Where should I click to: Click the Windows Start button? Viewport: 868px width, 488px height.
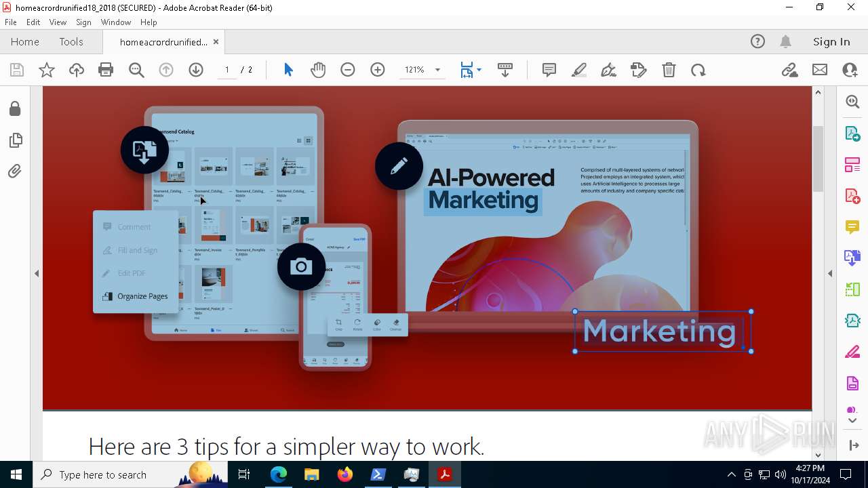coord(16,474)
